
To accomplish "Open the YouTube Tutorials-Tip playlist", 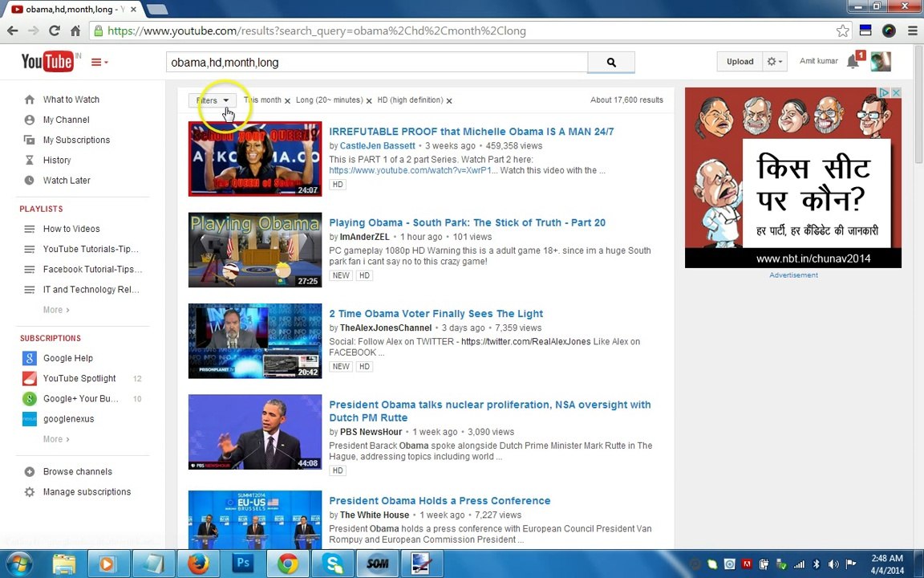I will point(91,249).
